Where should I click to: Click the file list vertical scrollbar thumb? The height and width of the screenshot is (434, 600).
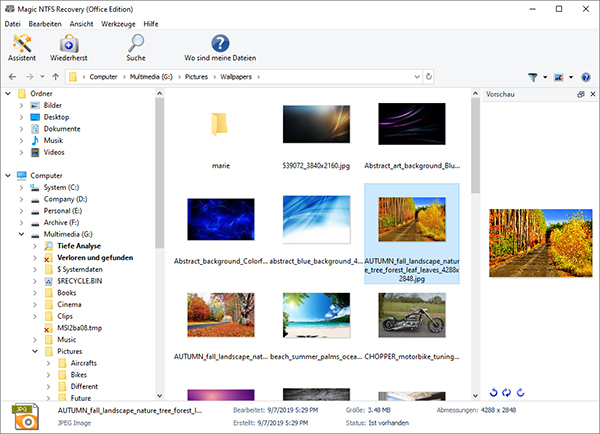[475, 145]
